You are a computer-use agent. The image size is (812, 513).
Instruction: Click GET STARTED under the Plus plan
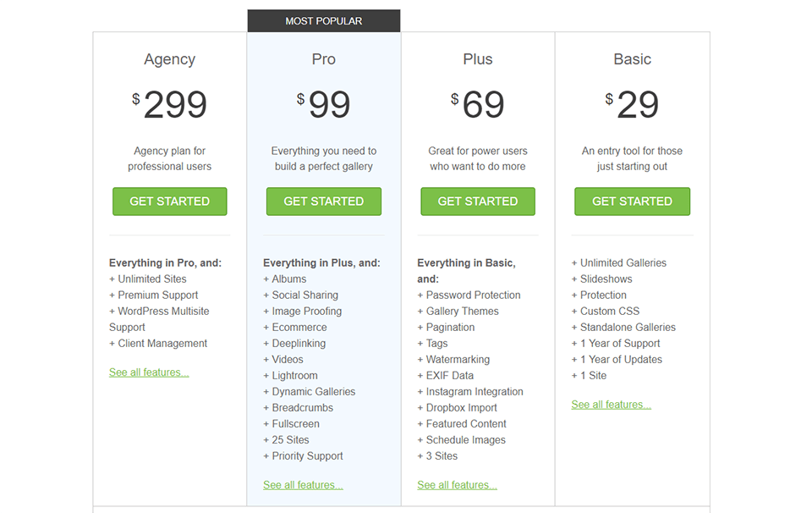[x=478, y=201]
